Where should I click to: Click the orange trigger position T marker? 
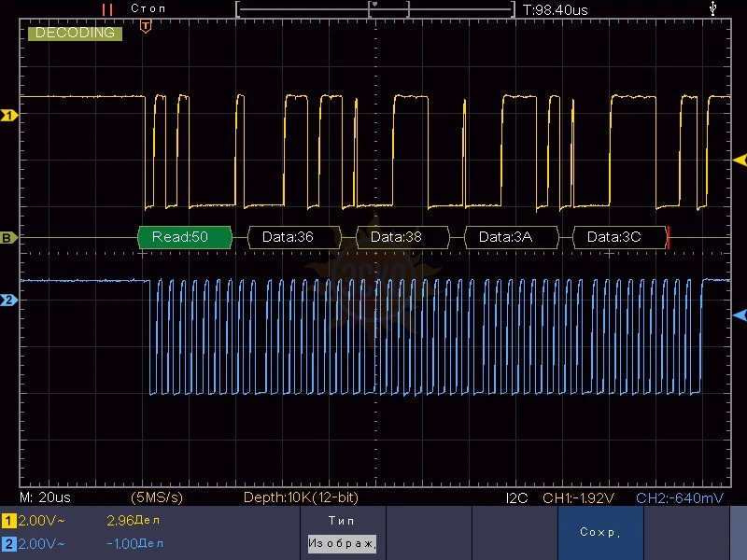tap(146, 26)
